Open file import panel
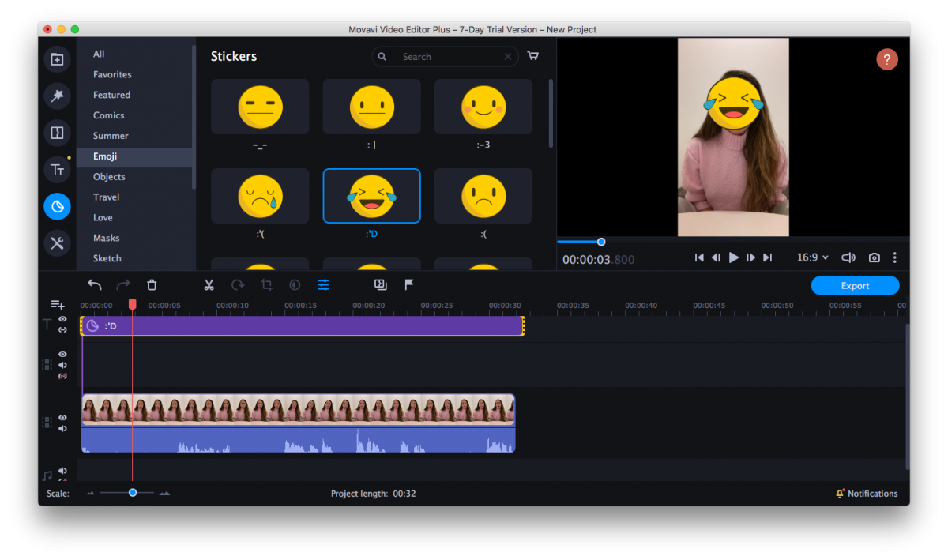This screenshot has height=560, width=948. coord(57,59)
